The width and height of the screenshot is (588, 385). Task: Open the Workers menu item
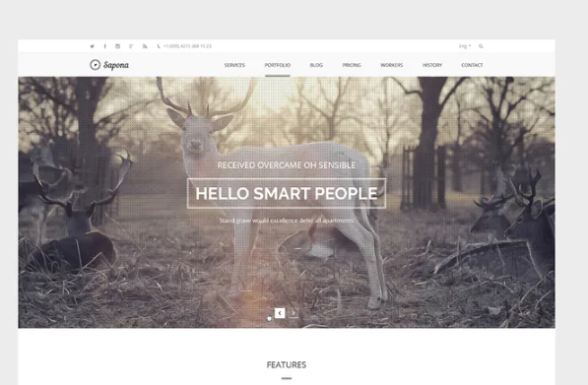click(x=391, y=65)
